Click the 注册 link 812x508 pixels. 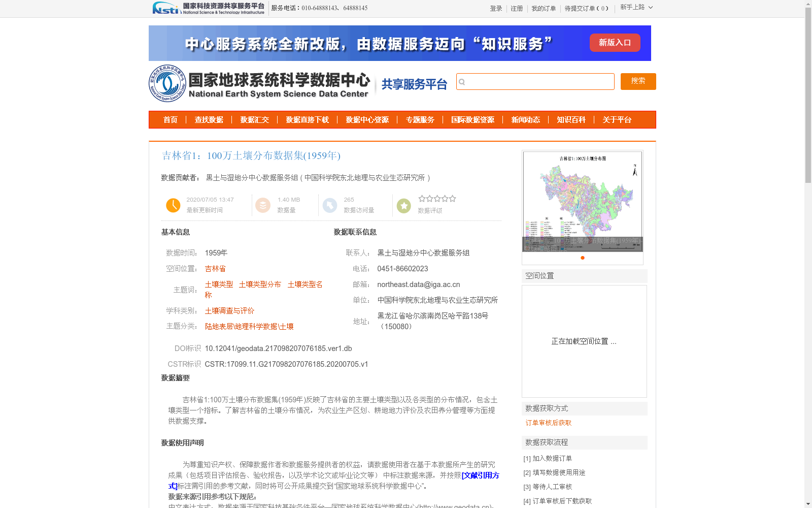point(517,9)
